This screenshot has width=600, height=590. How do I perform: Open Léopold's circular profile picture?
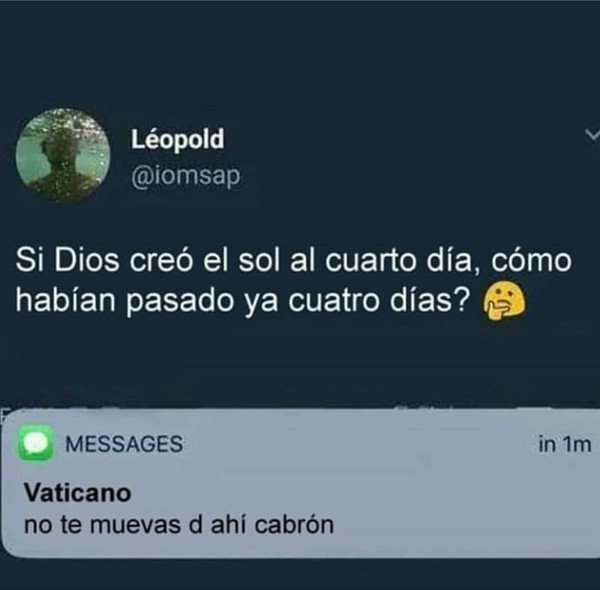(x=63, y=155)
